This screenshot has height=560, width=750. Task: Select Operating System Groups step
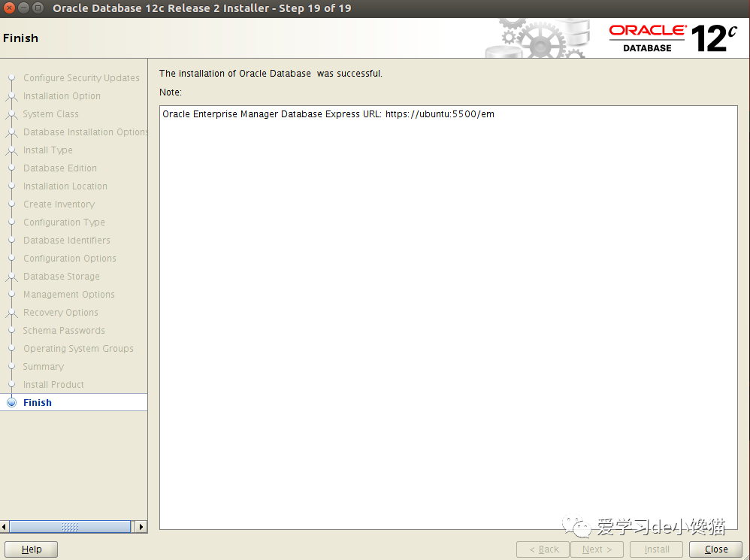(x=78, y=349)
